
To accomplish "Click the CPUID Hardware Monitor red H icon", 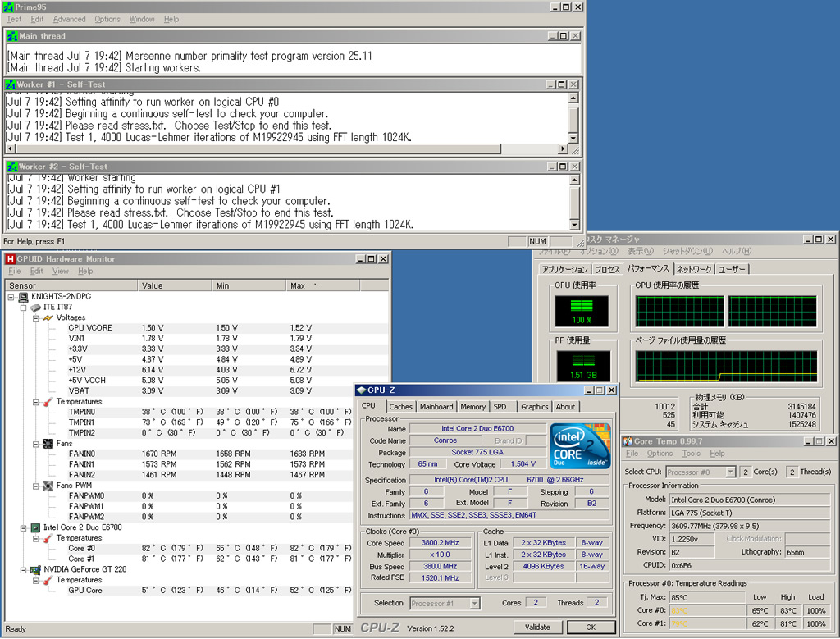I will click(x=10, y=258).
